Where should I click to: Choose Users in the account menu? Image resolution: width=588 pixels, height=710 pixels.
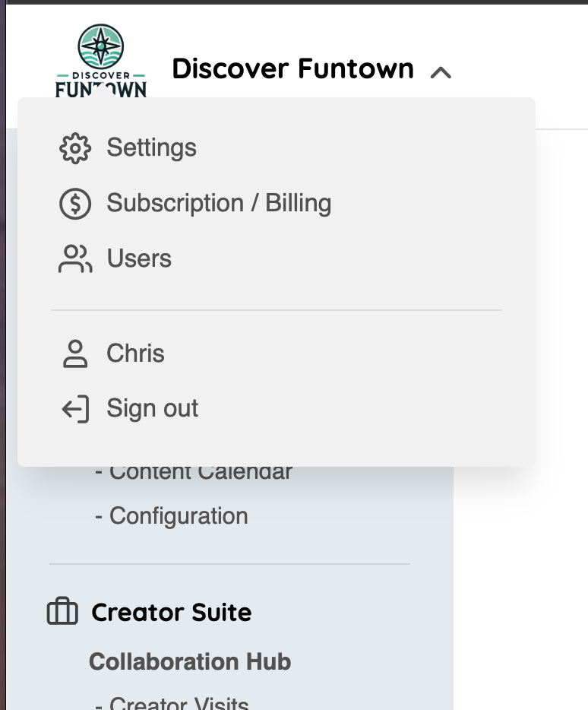(x=139, y=258)
